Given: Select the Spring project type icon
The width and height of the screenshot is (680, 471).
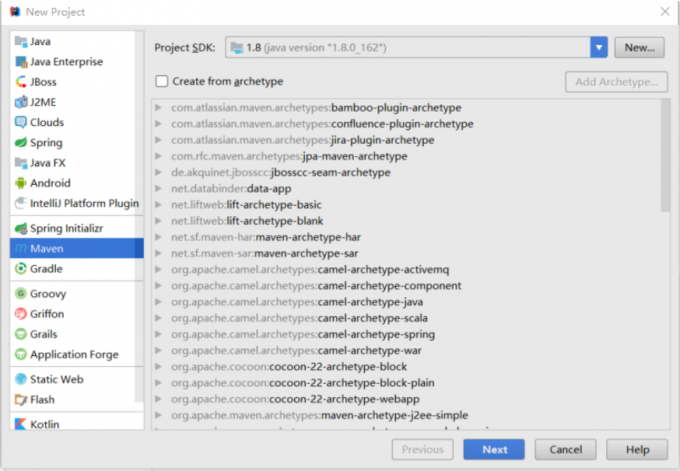Looking at the screenshot, I should click(x=21, y=143).
